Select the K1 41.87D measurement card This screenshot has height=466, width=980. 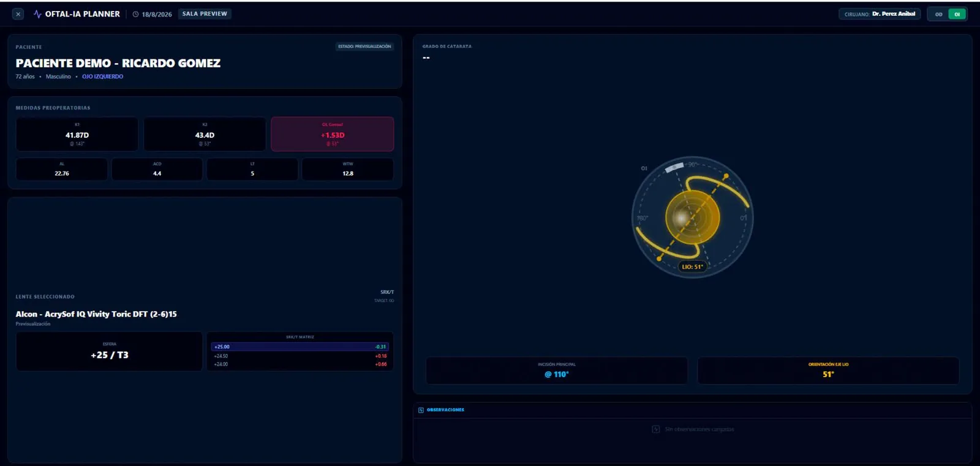point(77,134)
